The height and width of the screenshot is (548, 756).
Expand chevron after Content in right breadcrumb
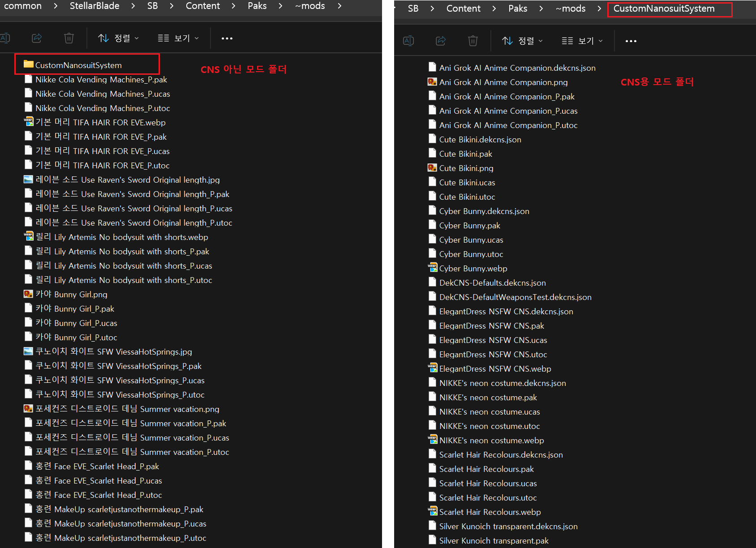[494, 9]
